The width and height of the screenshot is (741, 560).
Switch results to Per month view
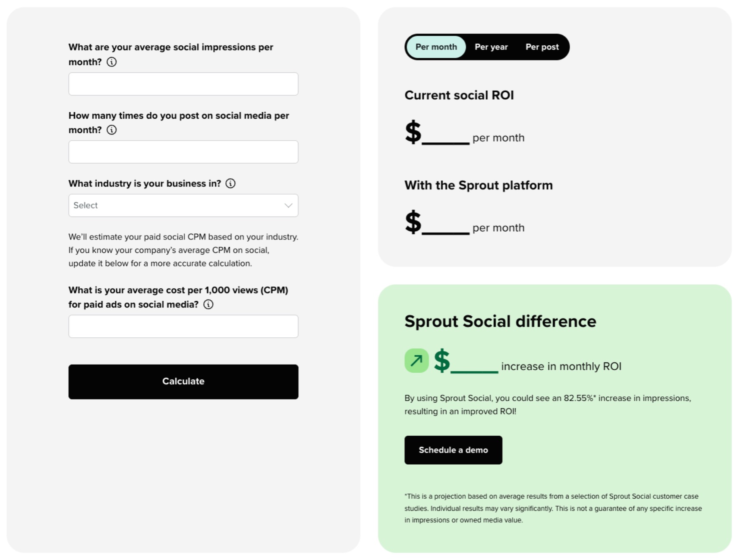436,47
